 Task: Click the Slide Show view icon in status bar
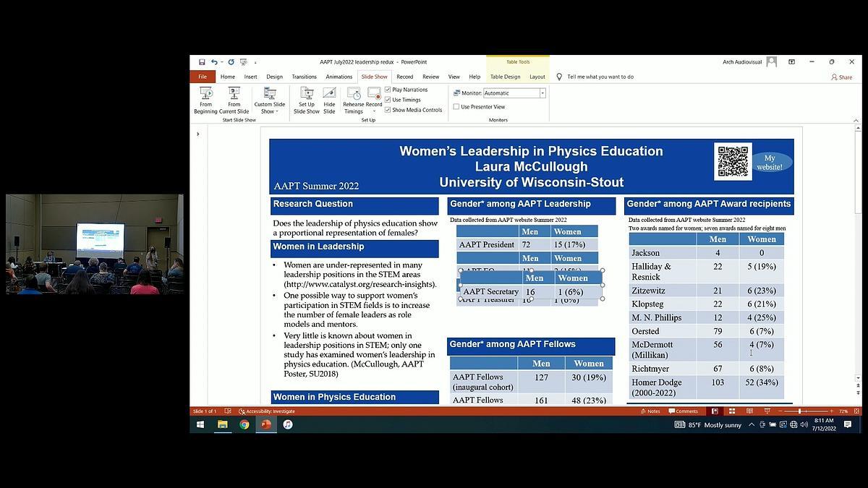tap(767, 411)
